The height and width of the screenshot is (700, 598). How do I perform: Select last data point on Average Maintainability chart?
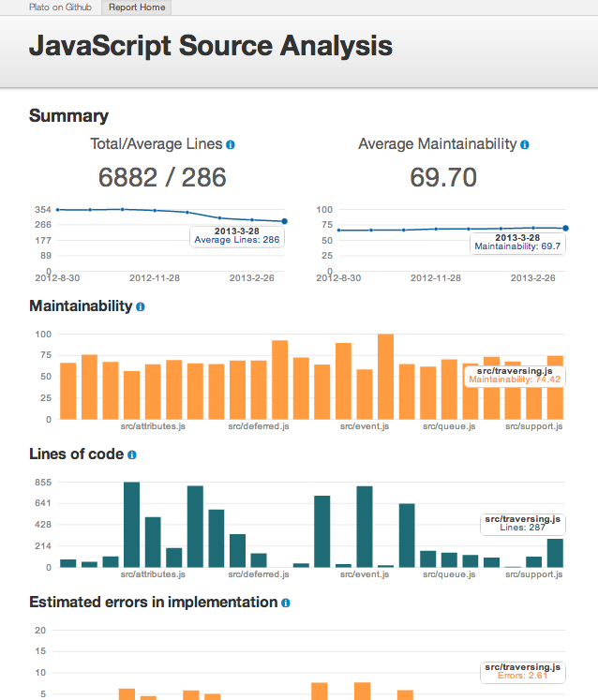[565, 228]
